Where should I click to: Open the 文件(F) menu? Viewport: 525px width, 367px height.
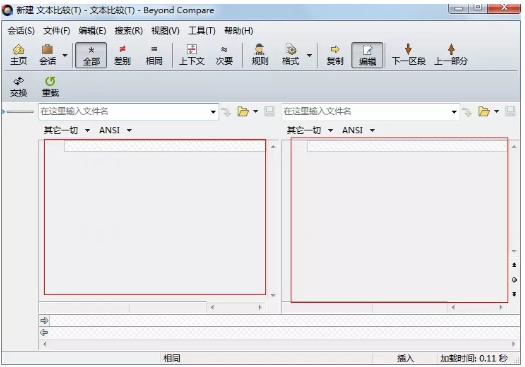(57, 31)
